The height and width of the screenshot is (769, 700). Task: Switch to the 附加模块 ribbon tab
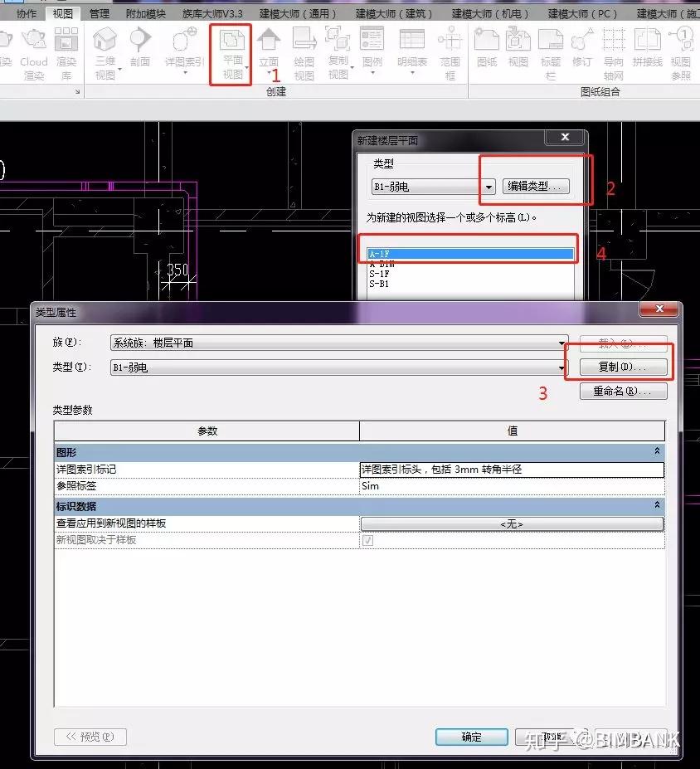[x=146, y=14]
